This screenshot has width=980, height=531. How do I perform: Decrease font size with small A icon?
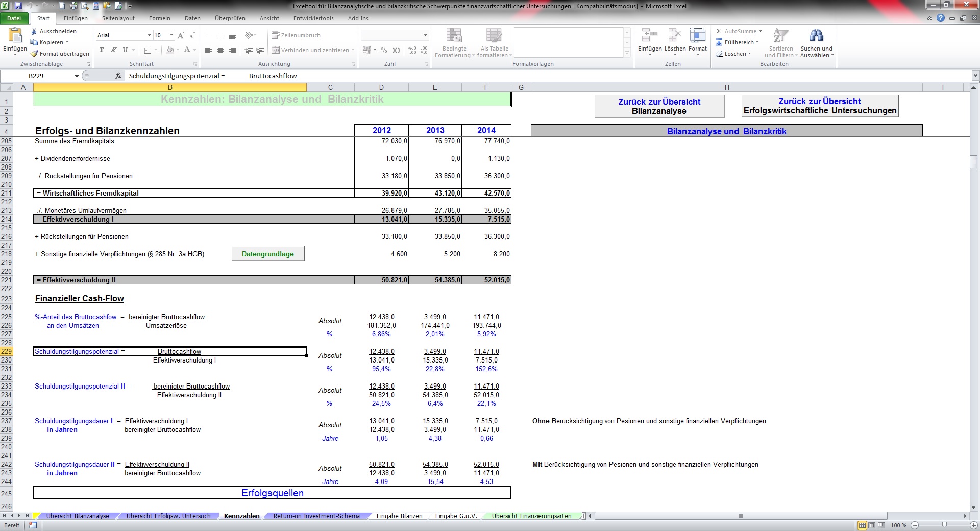[x=192, y=35]
